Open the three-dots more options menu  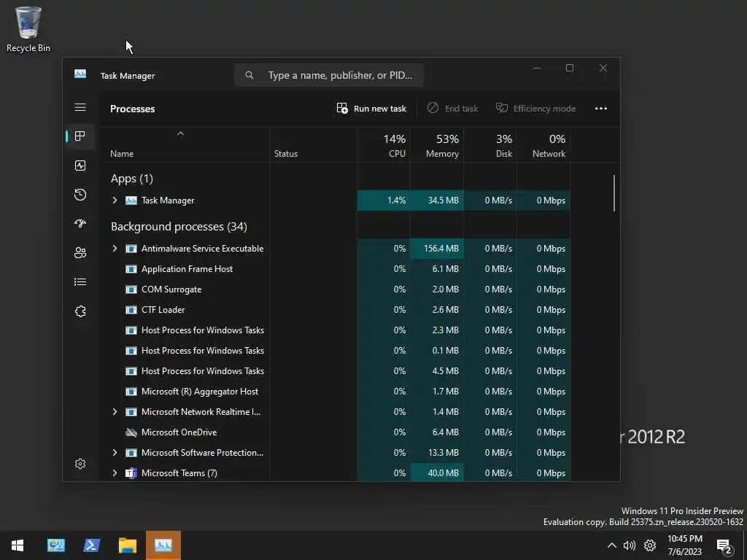(x=601, y=109)
